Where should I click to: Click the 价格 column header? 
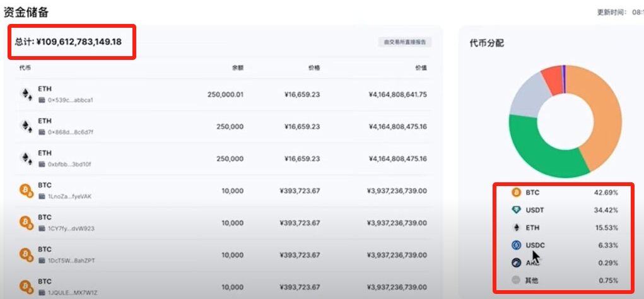click(313, 67)
